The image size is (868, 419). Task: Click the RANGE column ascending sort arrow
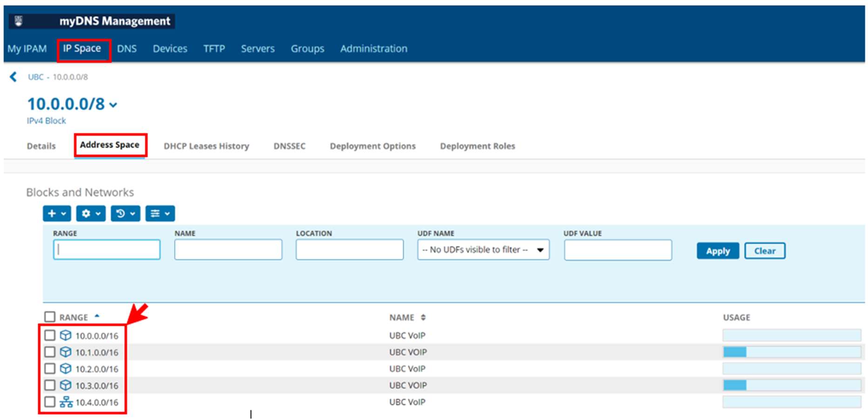97,316
